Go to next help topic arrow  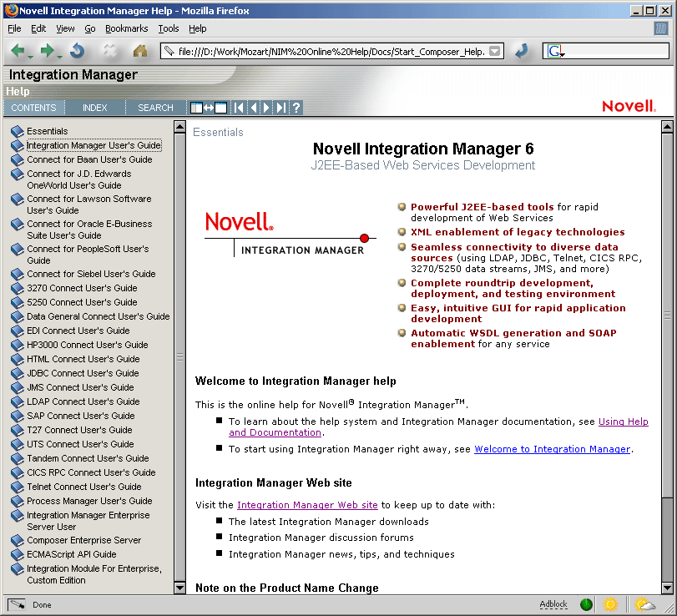[x=266, y=108]
